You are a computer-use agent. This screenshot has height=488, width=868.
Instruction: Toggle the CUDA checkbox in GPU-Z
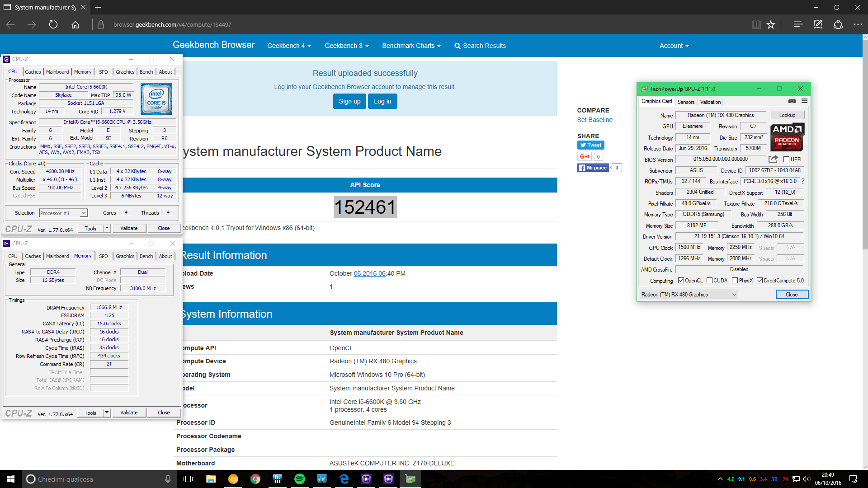(x=709, y=281)
